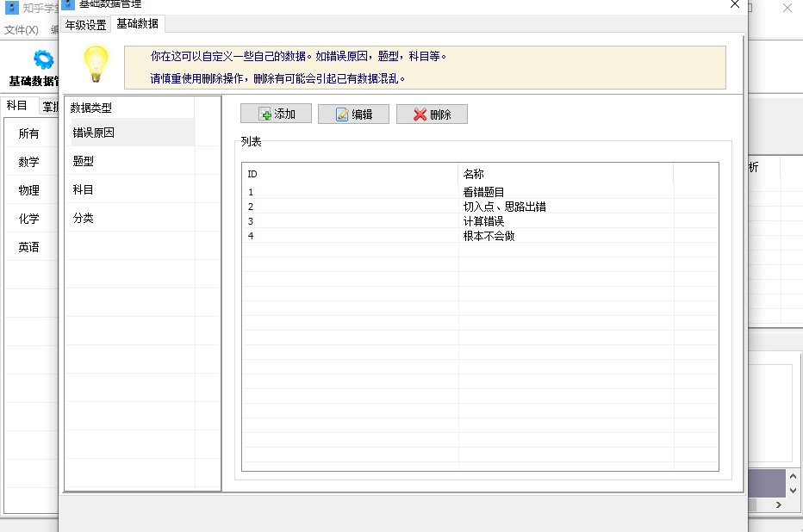Switch to the 年级设置 tab
This screenshot has width=803, height=532.
pyautogui.click(x=86, y=25)
